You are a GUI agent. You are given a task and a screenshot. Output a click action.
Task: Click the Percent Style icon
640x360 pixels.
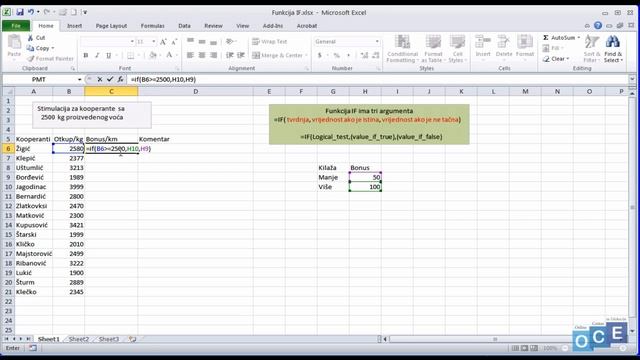click(337, 55)
